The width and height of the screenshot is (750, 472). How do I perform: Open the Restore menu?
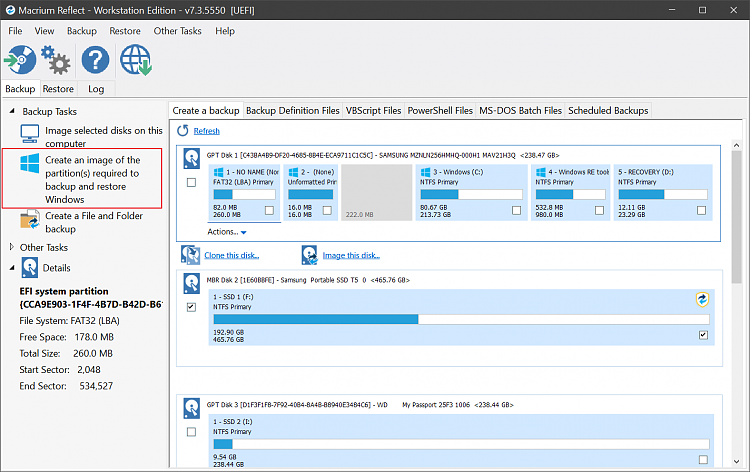(125, 31)
